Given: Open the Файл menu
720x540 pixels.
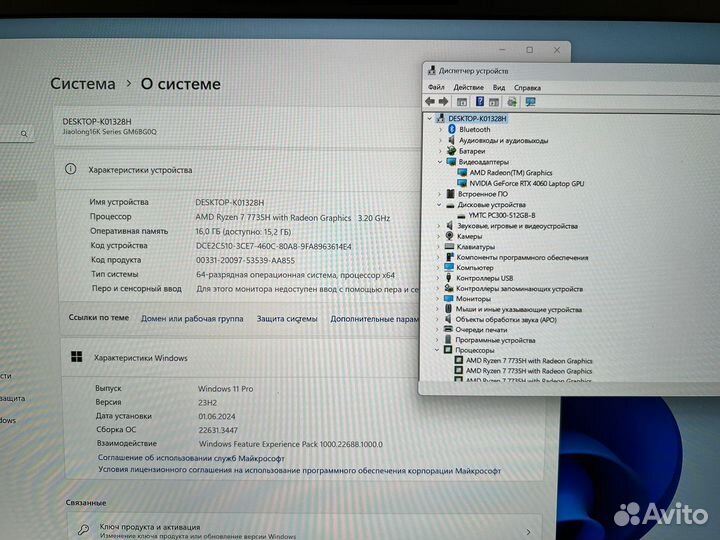Looking at the screenshot, I should click(x=436, y=88).
